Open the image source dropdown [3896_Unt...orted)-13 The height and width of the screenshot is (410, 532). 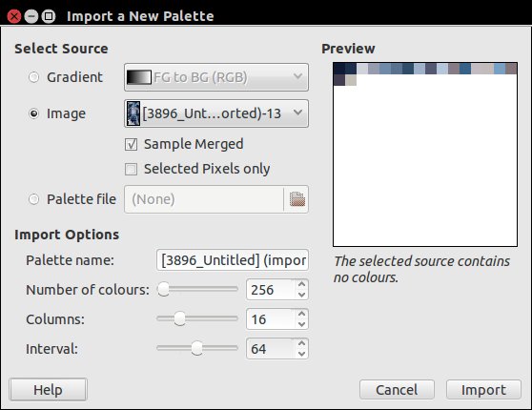tap(216, 113)
